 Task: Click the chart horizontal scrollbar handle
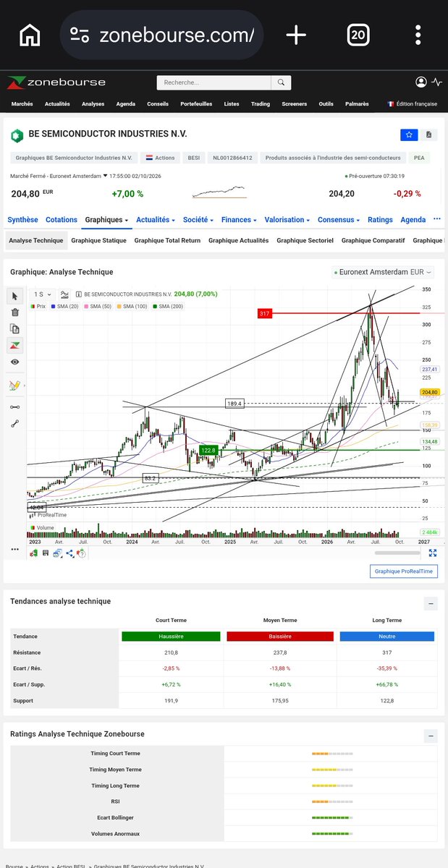pos(397,553)
